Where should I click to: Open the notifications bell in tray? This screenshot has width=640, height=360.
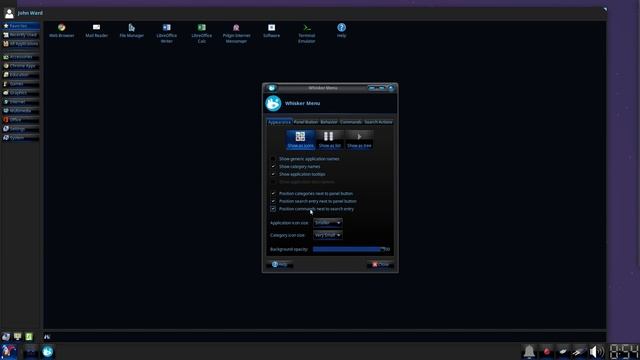click(x=529, y=351)
